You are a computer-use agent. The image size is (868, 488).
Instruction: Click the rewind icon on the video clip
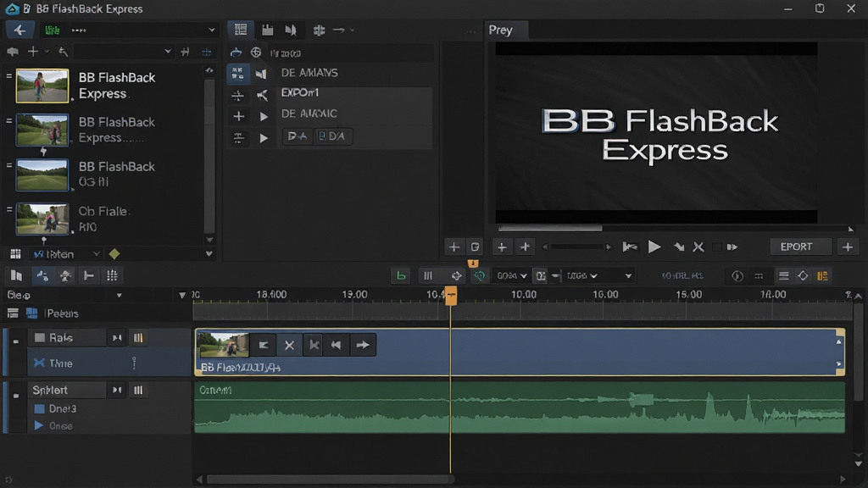click(x=336, y=346)
